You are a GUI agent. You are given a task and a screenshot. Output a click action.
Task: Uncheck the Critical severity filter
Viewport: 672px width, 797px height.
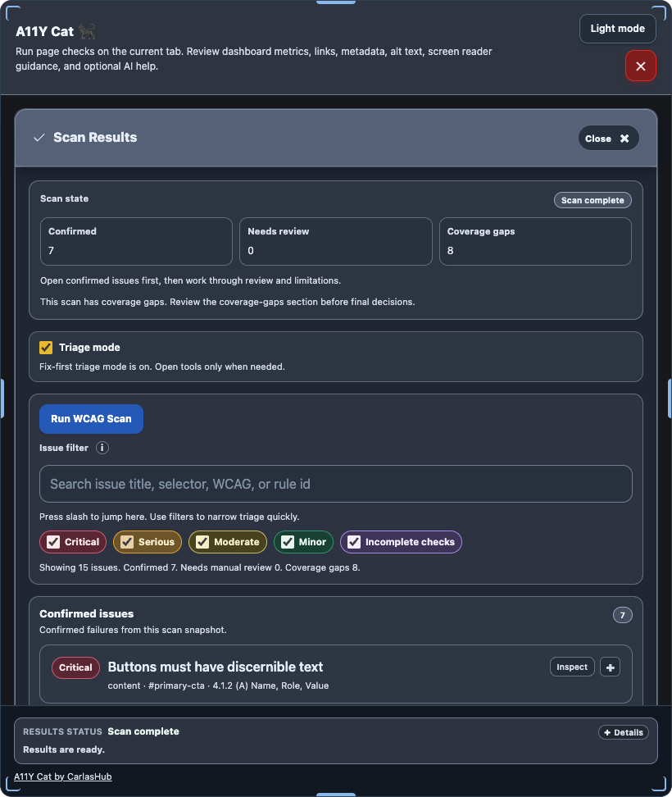click(53, 542)
